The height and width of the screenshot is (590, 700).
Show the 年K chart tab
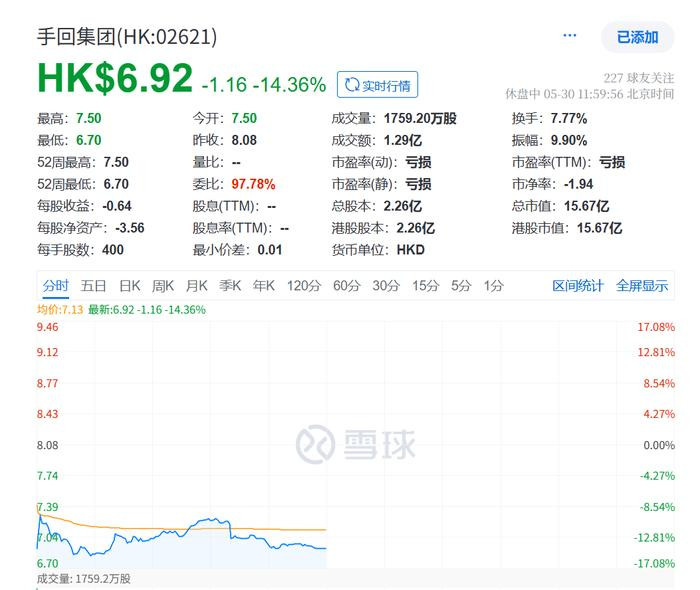[x=263, y=285]
